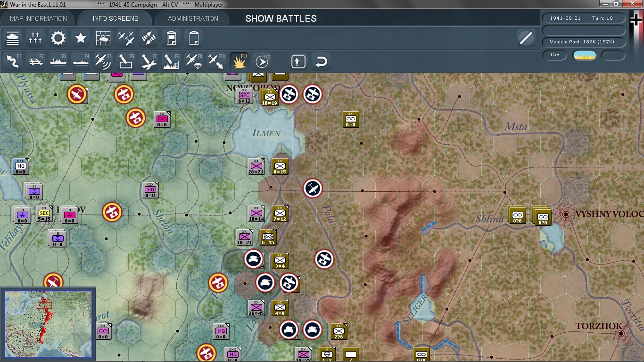Select the German 19=14 infantry unit
644x362 pixels.
coord(256,214)
